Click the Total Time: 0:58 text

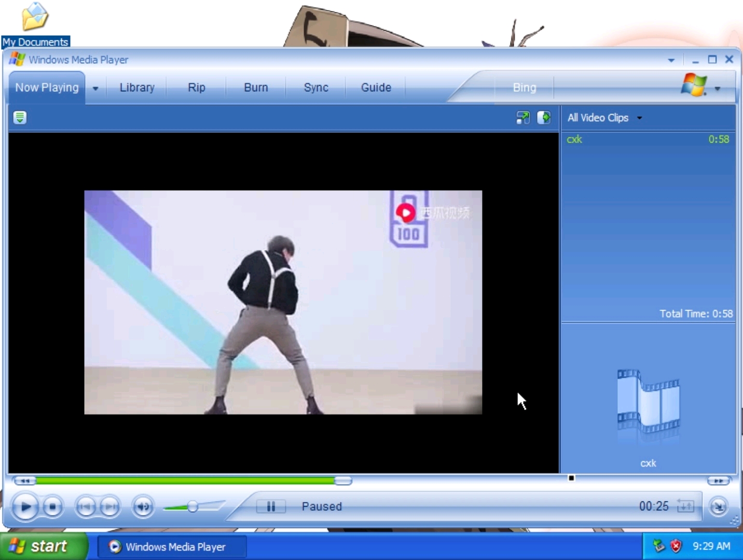click(696, 314)
